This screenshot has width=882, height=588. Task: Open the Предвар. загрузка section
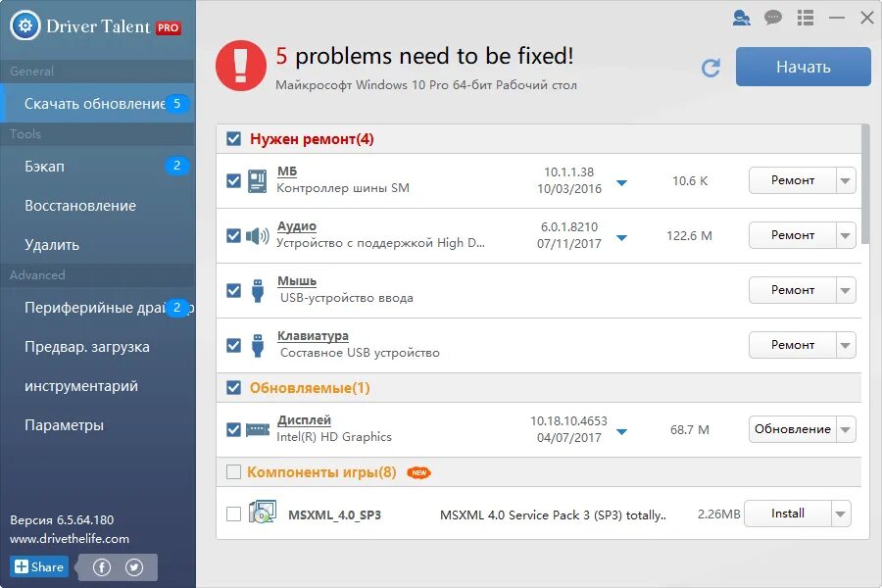pyautogui.click(x=97, y=347)
